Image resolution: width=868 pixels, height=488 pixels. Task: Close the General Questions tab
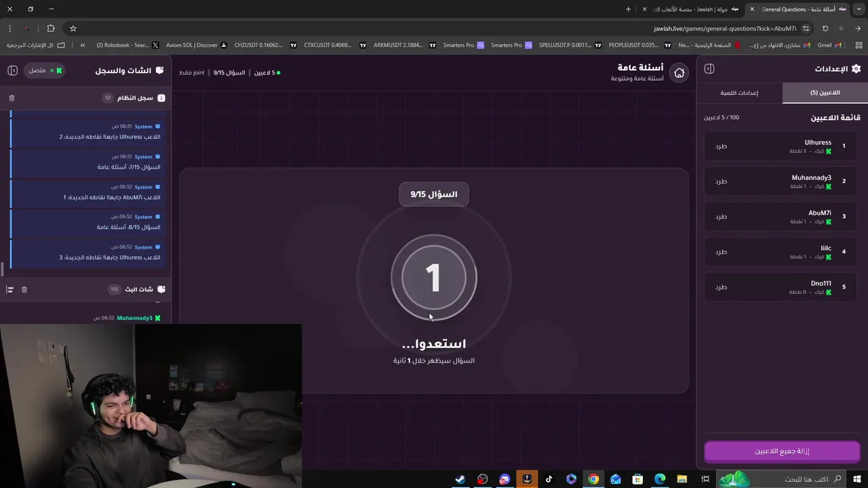(x=752, y=9)
